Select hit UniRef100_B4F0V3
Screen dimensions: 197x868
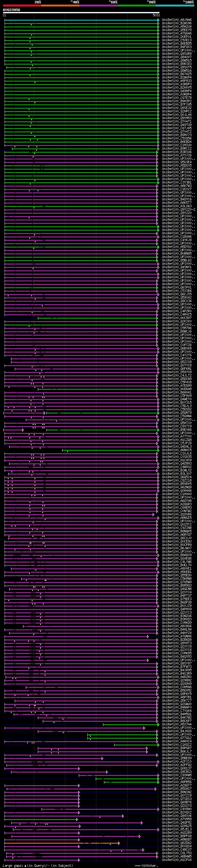tap(177, 47)
